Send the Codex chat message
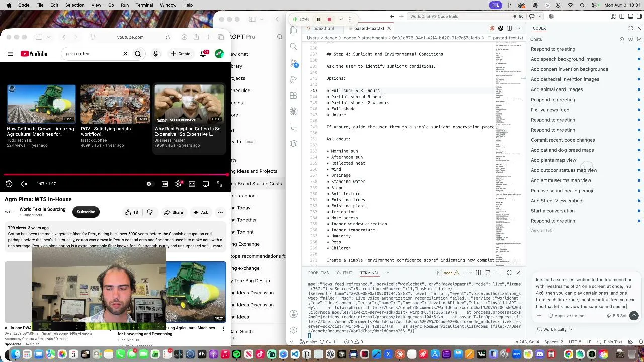644x362 pixels. click(634, 316)
